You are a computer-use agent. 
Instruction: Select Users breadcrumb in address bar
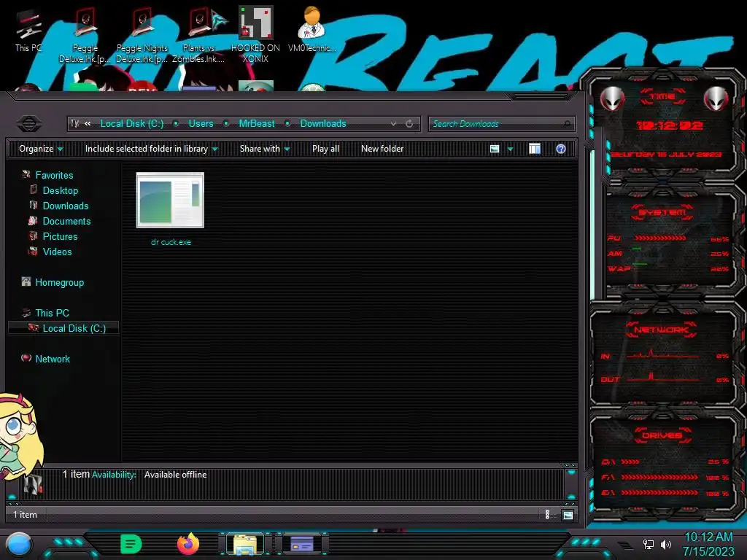pos(201,124)
